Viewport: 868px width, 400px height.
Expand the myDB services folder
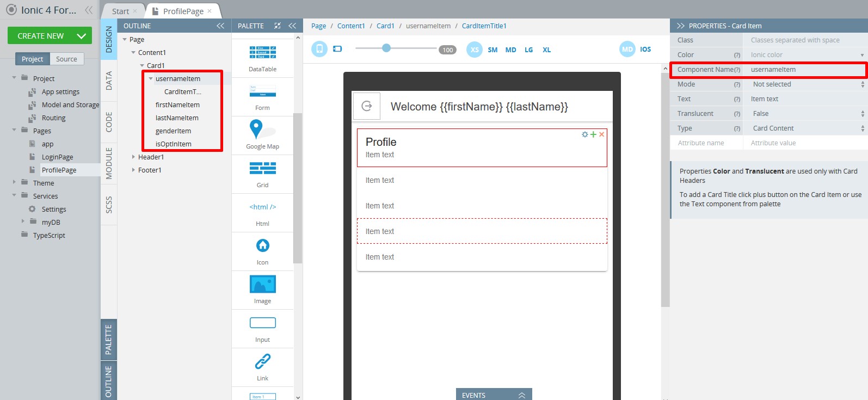coord(23,221)
